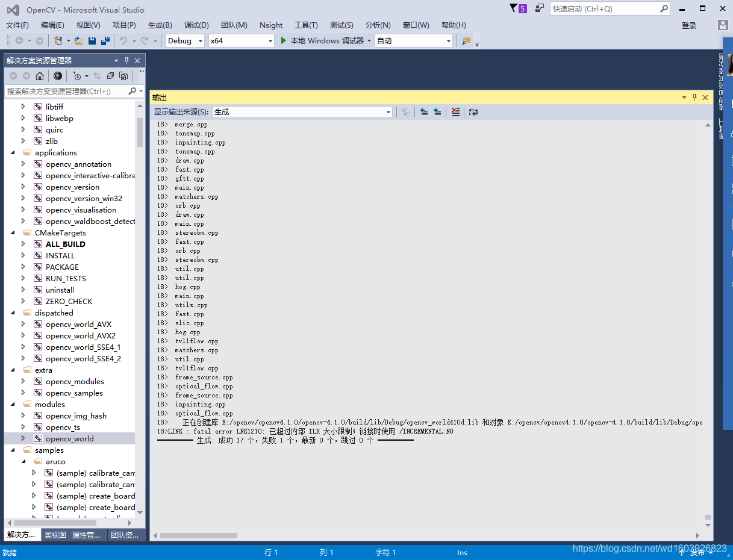Screen dimensions: 733x560
Task: Open the Nsight menu
Action: [x=271, y=25]
